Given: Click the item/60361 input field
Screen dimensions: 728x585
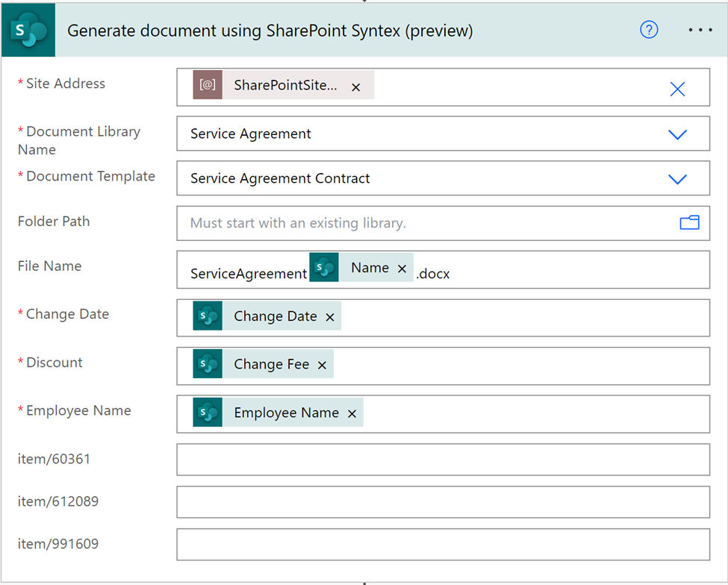Looking at the screenshot, I should tap(443, 460).
